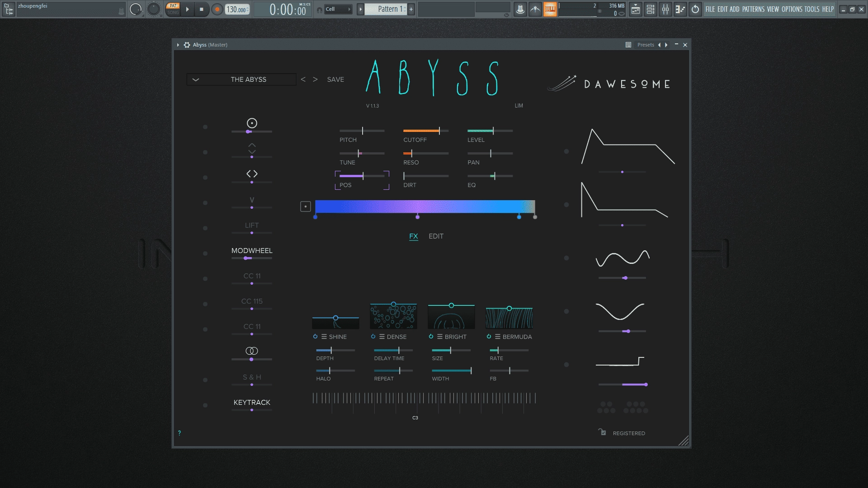Click the typing keyboard to piano icon

pos(550,9)
